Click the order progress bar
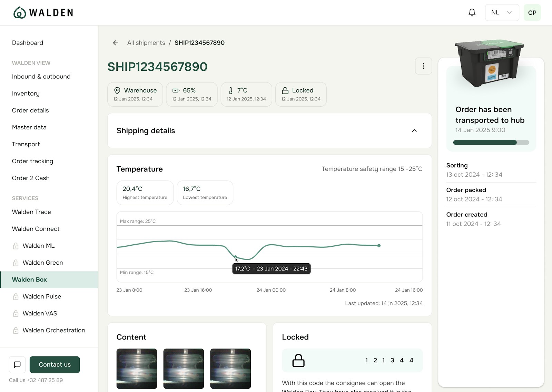This screenshot has height=392, width=552. [x=491, y=143]
